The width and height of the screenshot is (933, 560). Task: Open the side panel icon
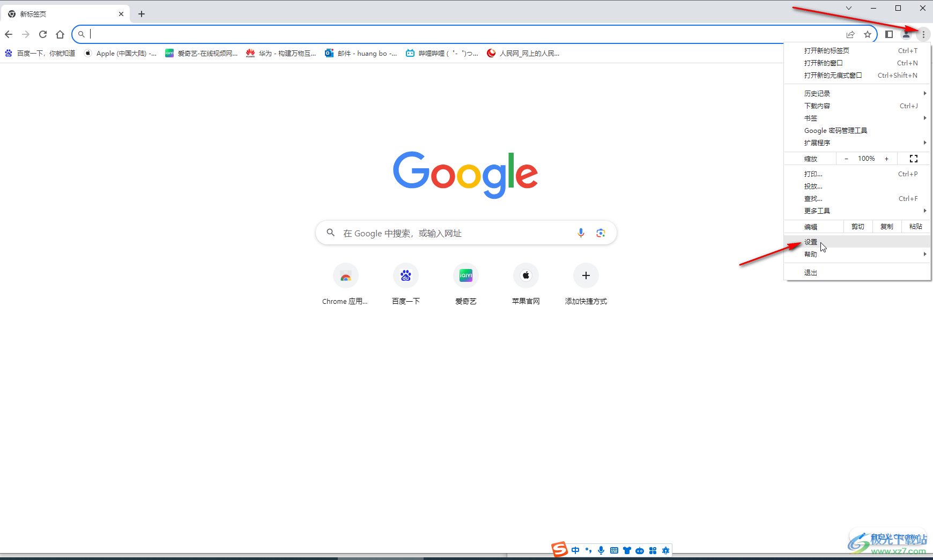coord(889,34)
